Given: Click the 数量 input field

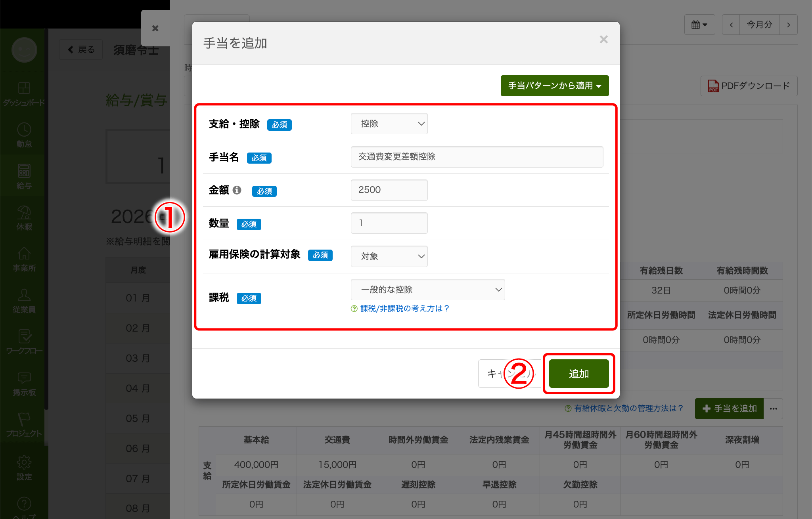Looking at the screenshot, I should [x=389, y=223].
